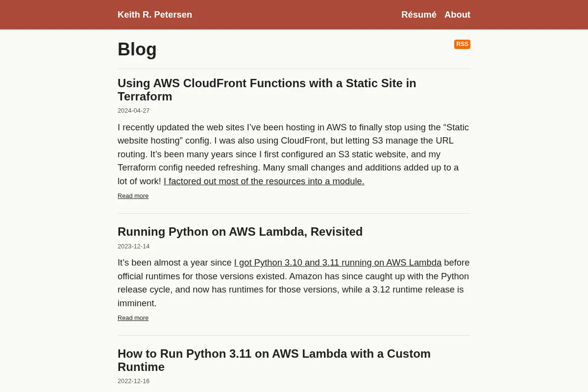Open the AWS CloudFront Functions post title

tap(267, 90)
